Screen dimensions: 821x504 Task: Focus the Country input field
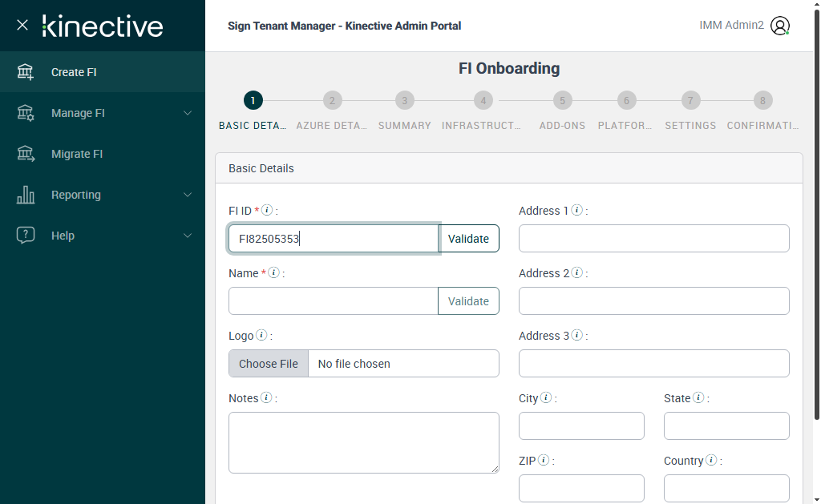tap(726, 488)
